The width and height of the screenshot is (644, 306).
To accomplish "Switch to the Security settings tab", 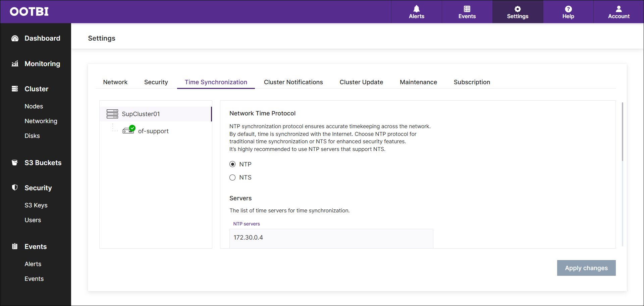I will point(156,82).
